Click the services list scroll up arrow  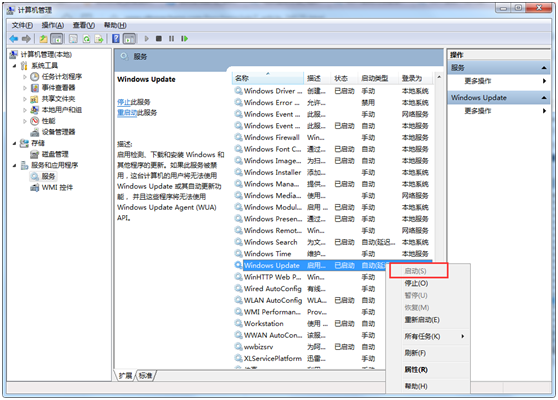tap(439, 77)
